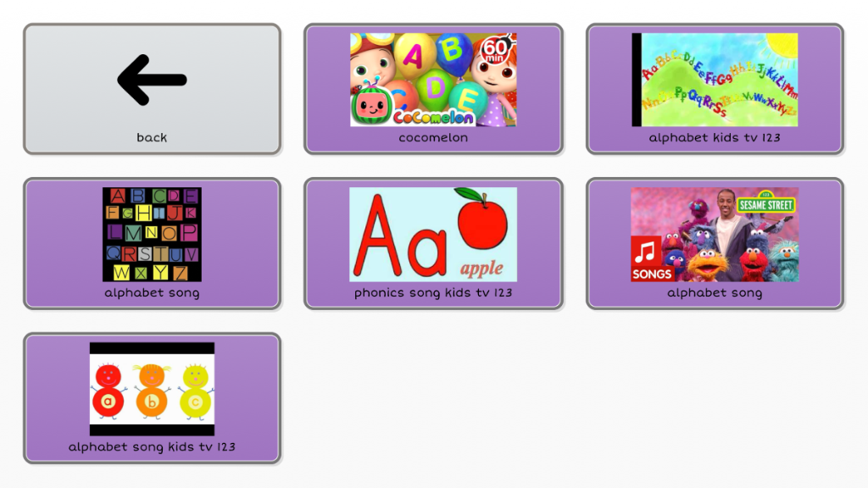Select 'alphabet song' caption under letter squares
This screenshot has width=868, height=488.
pos(152,292)
